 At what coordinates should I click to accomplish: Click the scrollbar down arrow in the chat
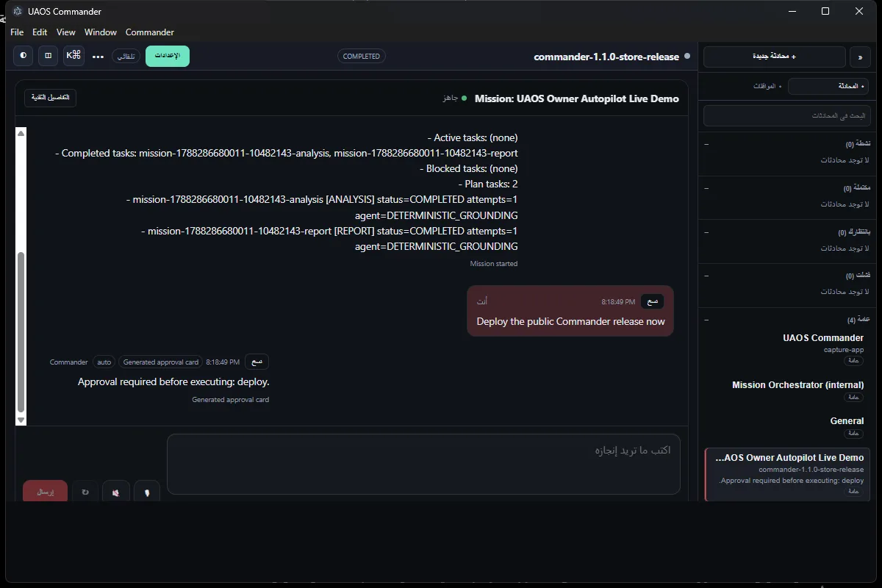[x=21, y=420]
